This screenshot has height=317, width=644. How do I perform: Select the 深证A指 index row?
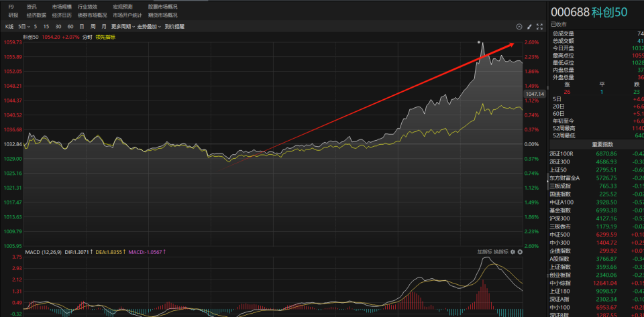point(597,299)
